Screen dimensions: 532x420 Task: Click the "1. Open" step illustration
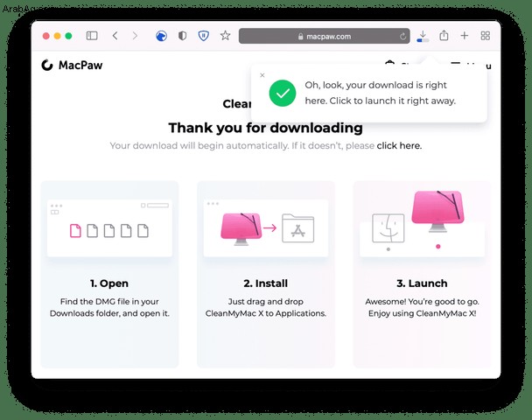coord(109,228)
